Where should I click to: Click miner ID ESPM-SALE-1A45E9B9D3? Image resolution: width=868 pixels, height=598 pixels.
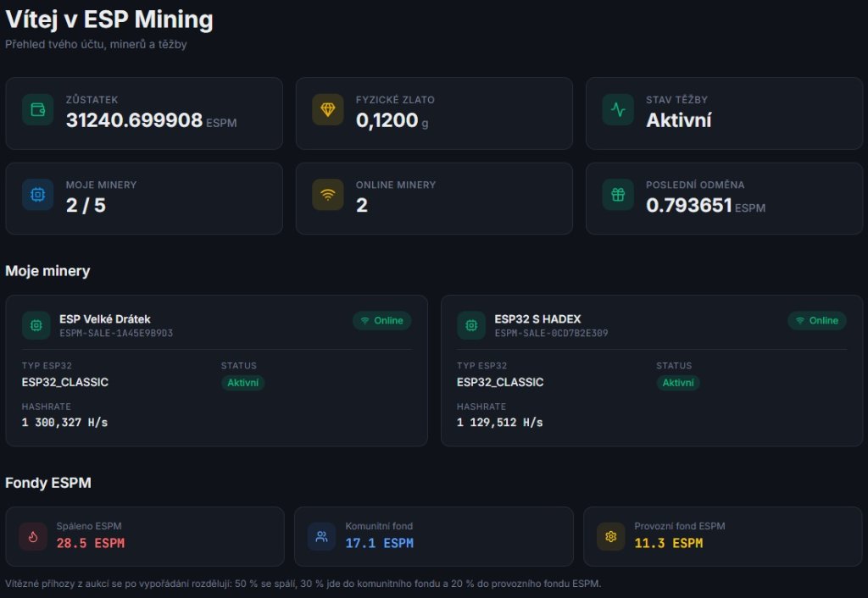[116, 333]
